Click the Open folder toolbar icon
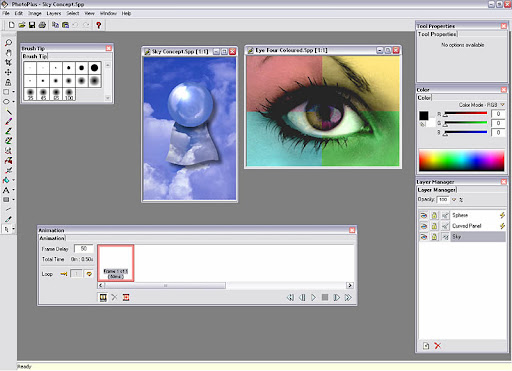512x371 pixels. (x=22, y=25)
